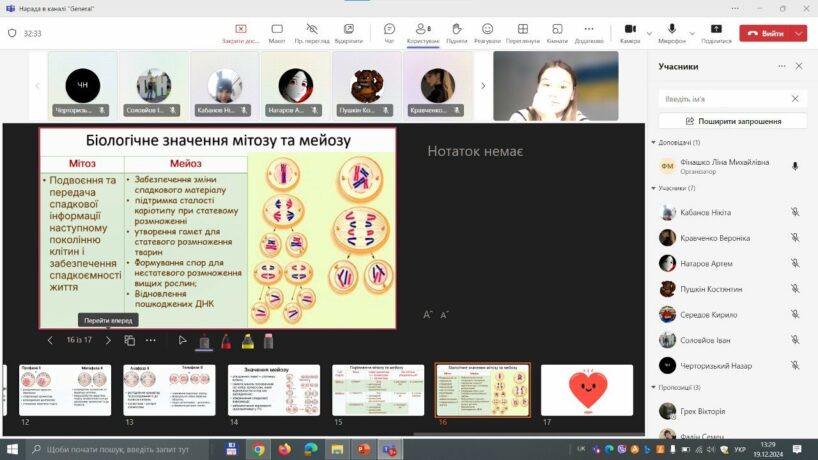This screenshot has width=818, height=460.
Task: Choose the yellow highlighter tool
Action: (246, 340)
